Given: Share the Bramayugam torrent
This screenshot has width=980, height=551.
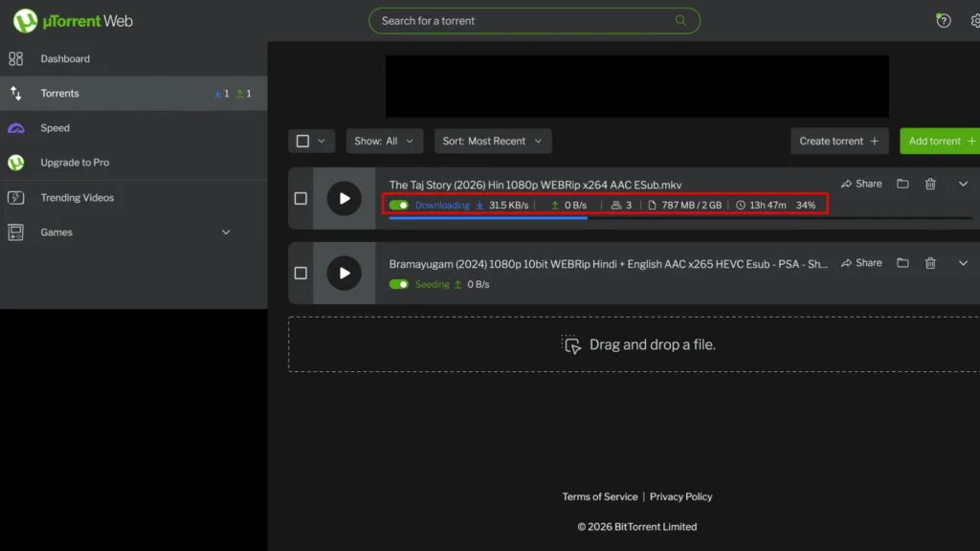Looking at the screenshot, I should [861, 263].
